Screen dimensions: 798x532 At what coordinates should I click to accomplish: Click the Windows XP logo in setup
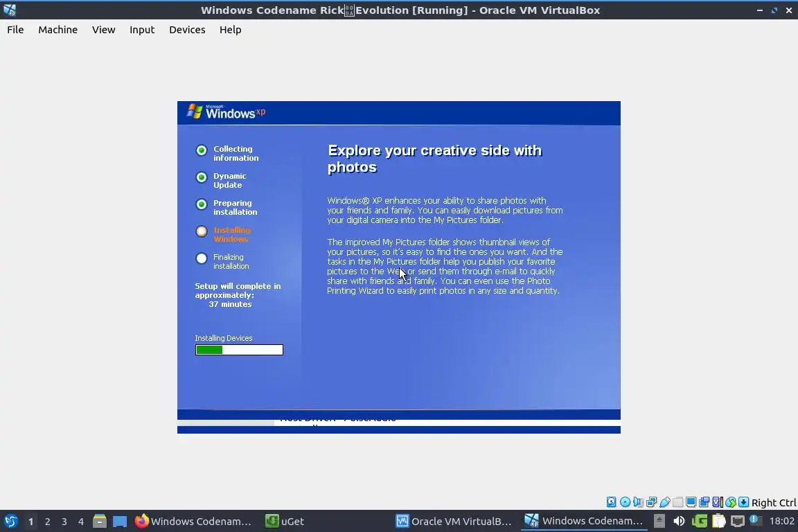(x=226, y=112)
